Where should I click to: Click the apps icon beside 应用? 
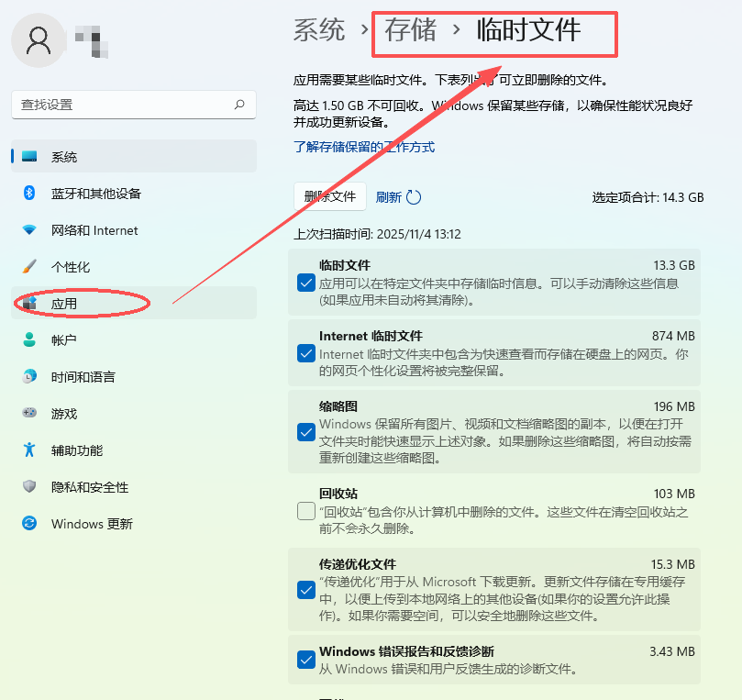[x=29, y=304]
